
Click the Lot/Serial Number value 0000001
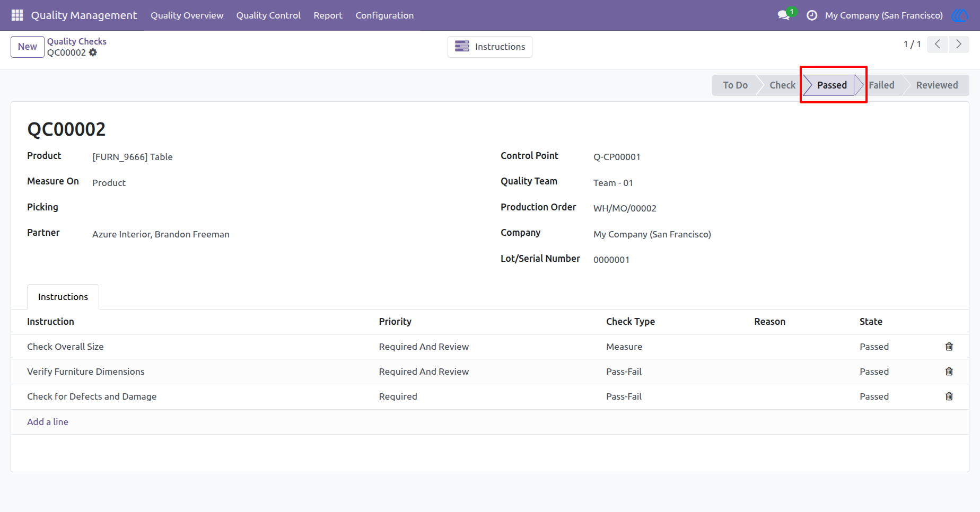coord(611,260)
